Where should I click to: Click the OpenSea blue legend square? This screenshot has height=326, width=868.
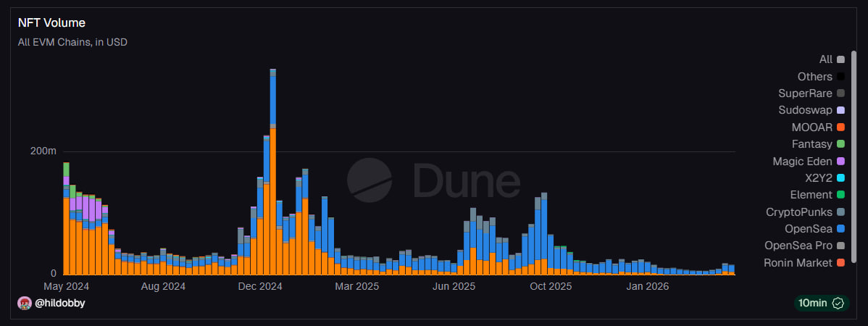coord(840,229)
